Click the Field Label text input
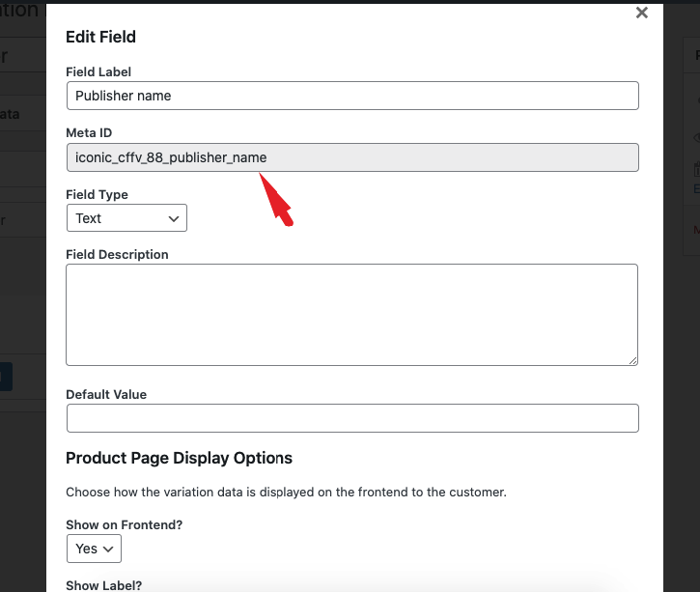This screenshot has height=592, width=700. (x=352, y=96)
